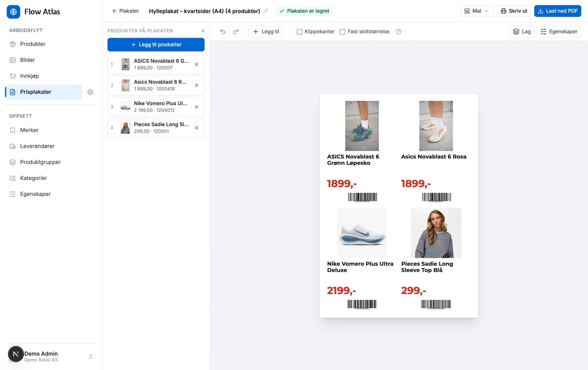Remove Pieces Sadie Long Sleeve from the poster
Viewport: 588px width, 370px height.
(197, 128)
